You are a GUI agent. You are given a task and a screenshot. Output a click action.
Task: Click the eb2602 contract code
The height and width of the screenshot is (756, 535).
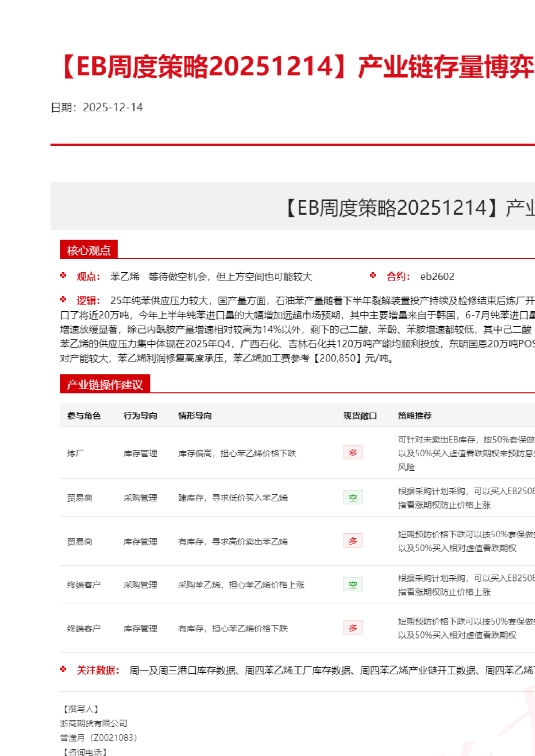point(437,277)
